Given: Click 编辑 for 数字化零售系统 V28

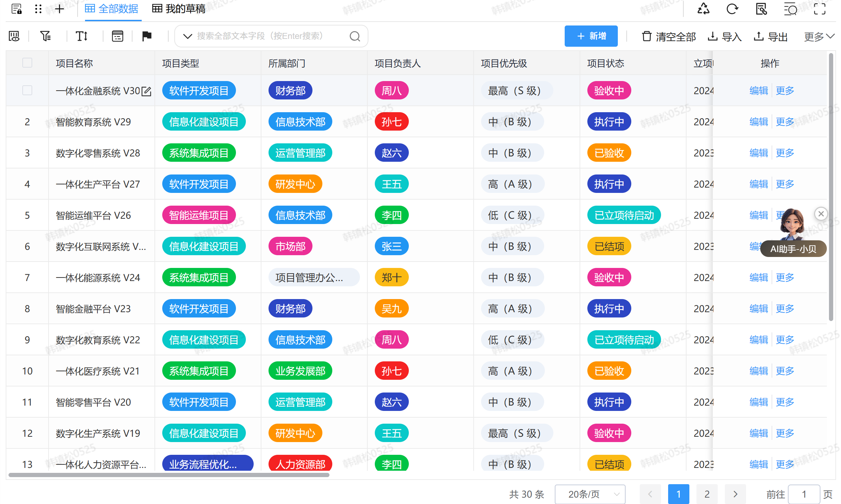Looking at the screenshot, I should (758, 153).
